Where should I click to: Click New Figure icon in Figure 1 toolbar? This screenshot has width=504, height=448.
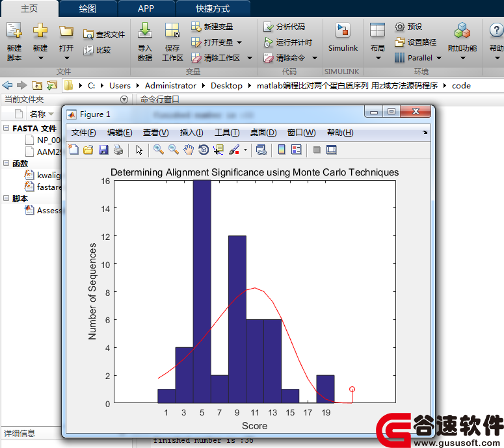pyautogui.click(x=73, y=150)
